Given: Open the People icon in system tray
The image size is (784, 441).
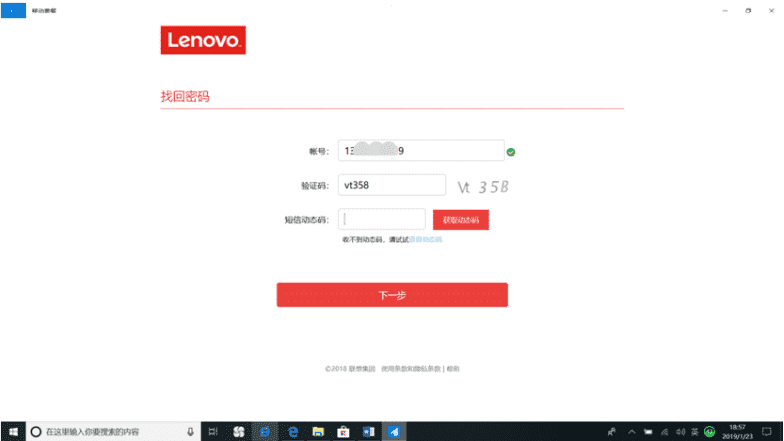Looking at the screenshot, I should (612, 432).
